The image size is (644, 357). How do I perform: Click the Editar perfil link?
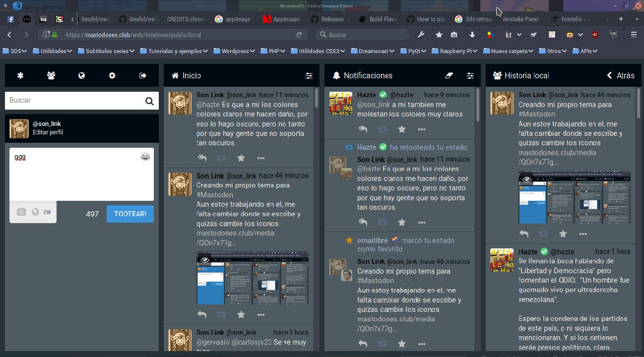48,132
